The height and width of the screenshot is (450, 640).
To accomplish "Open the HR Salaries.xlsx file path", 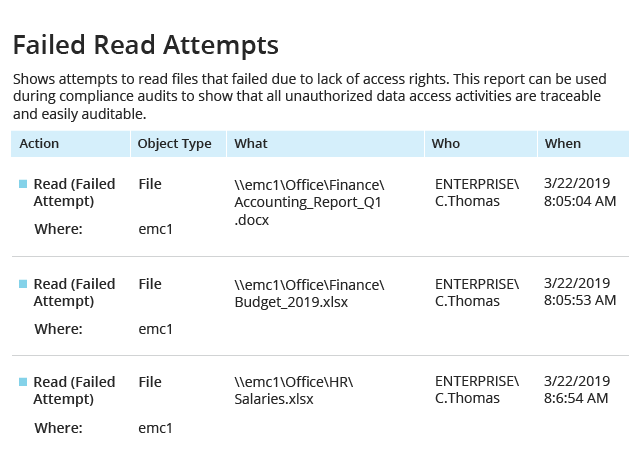I will 293,390.
